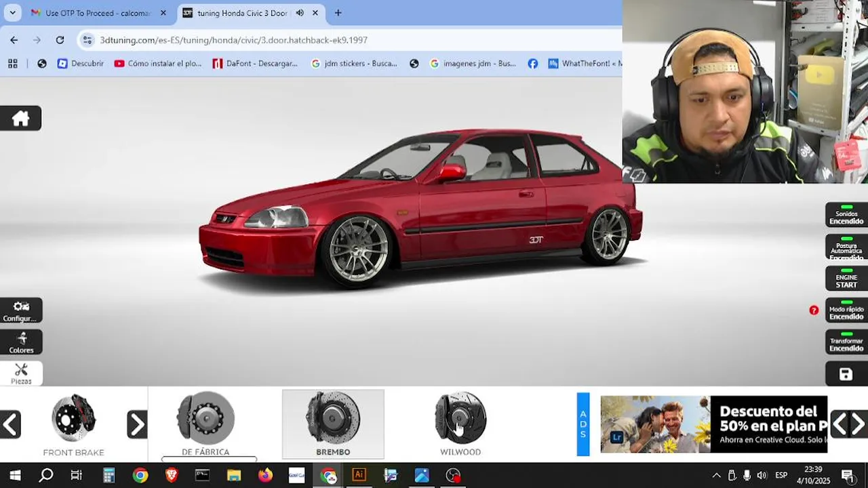Switch to Adobe Illustrator on taskbar
Image resolution: width=868 pixels, height=488 pixels.
[359, 475]
